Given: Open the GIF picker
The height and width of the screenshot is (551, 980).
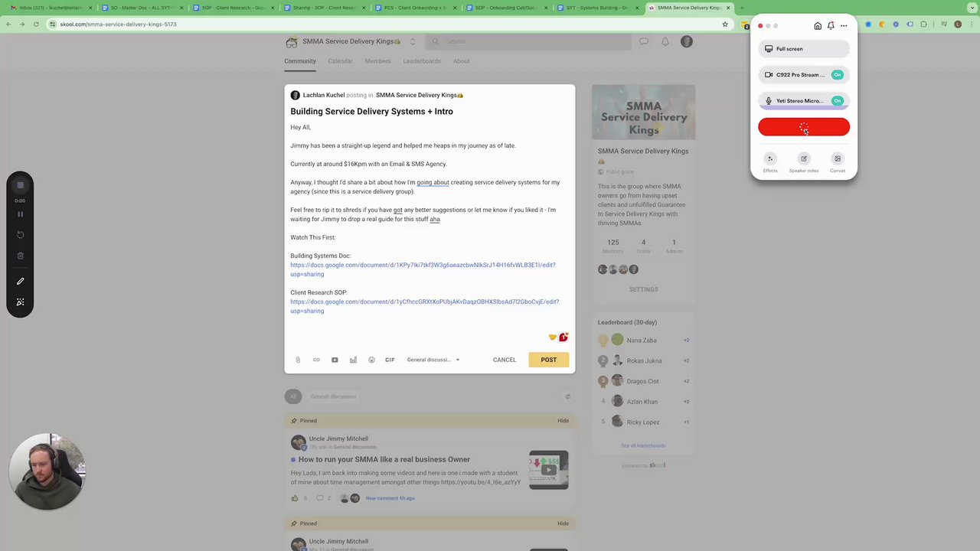Looking at the screenshot, I should pyautogui.click(x=390, y=360).
